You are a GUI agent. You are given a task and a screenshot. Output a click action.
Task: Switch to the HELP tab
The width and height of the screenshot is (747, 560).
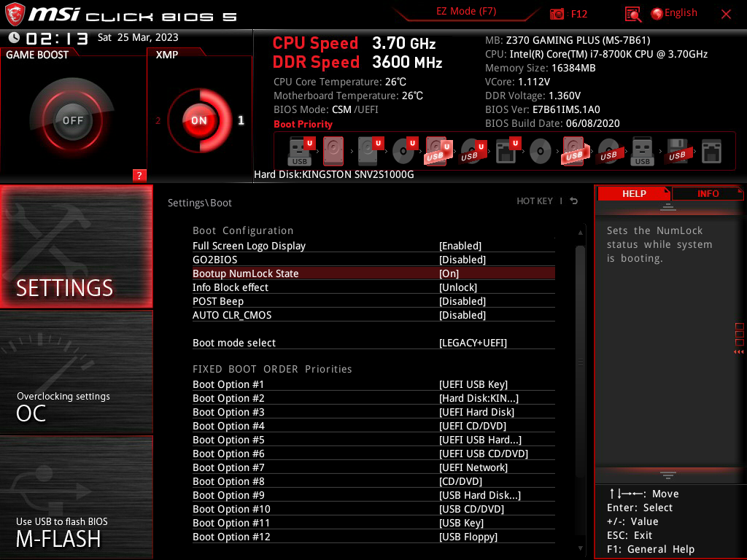pos(634,193)
